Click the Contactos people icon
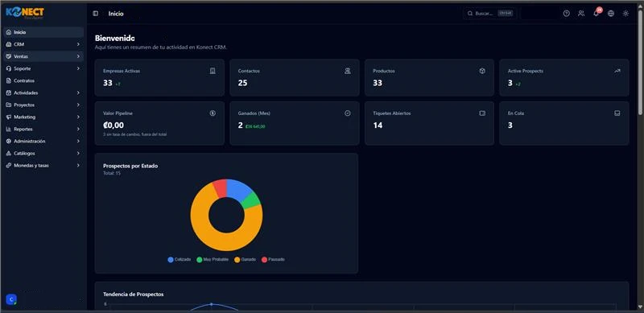644x313 pixels. coord(348,71)
